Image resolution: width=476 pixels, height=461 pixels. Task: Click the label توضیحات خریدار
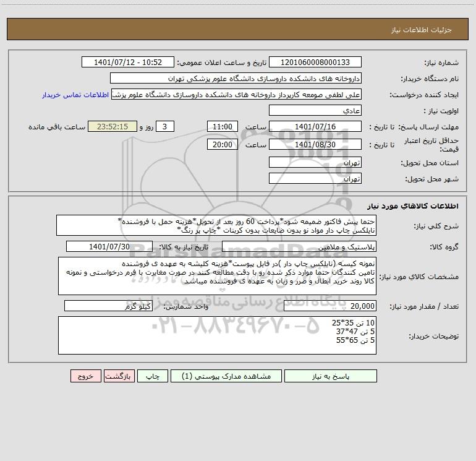tap(433, 336)
